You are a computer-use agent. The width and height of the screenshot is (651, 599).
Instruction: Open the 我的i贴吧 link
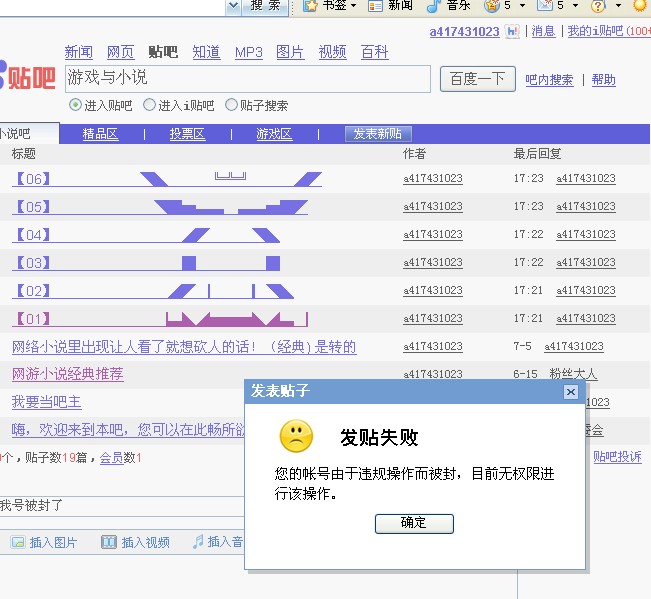[595, 31]
